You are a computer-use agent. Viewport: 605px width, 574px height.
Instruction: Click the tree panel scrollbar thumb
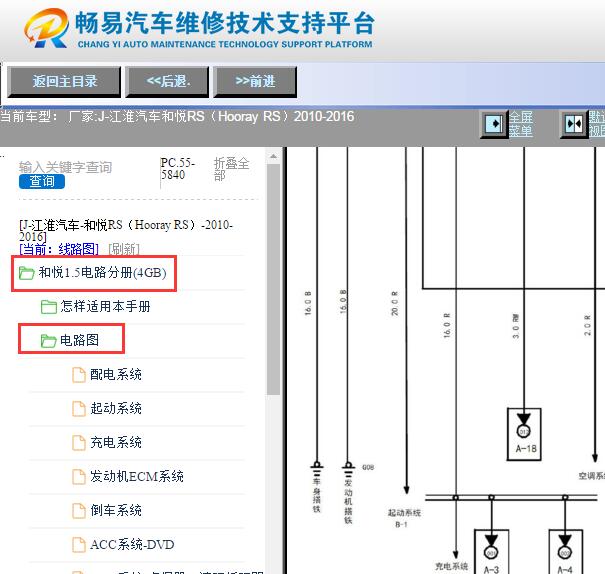tap(273, 279)
